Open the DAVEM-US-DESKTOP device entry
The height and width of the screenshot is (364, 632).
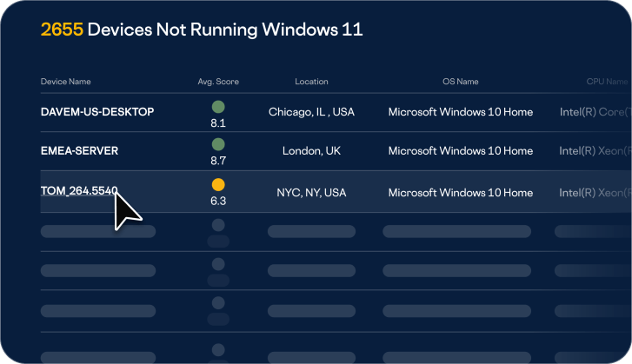(x=97, y=112)
